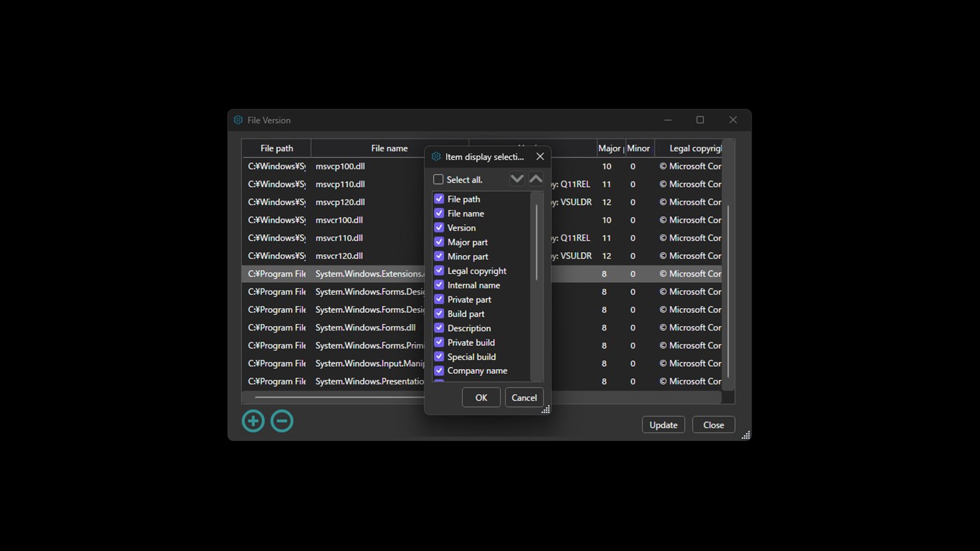Uncheck the Description display option
980x551 pixels.
439,328
